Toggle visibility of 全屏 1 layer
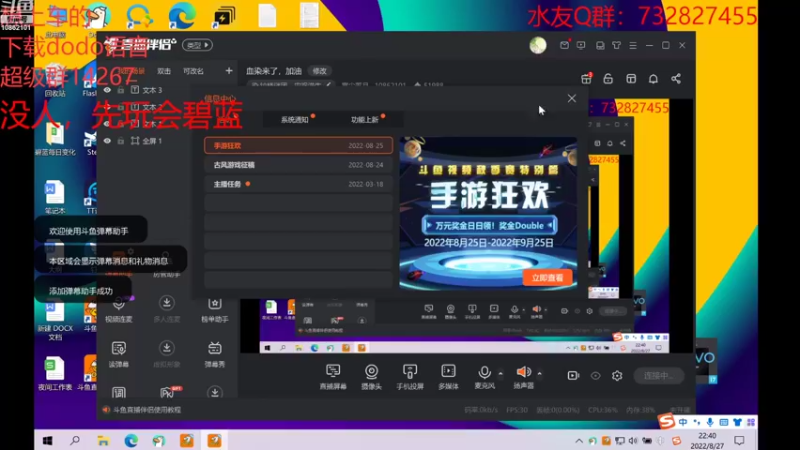The width and height of the screenshot is (800, 450). pyautogui.click(x=107, y=141)
